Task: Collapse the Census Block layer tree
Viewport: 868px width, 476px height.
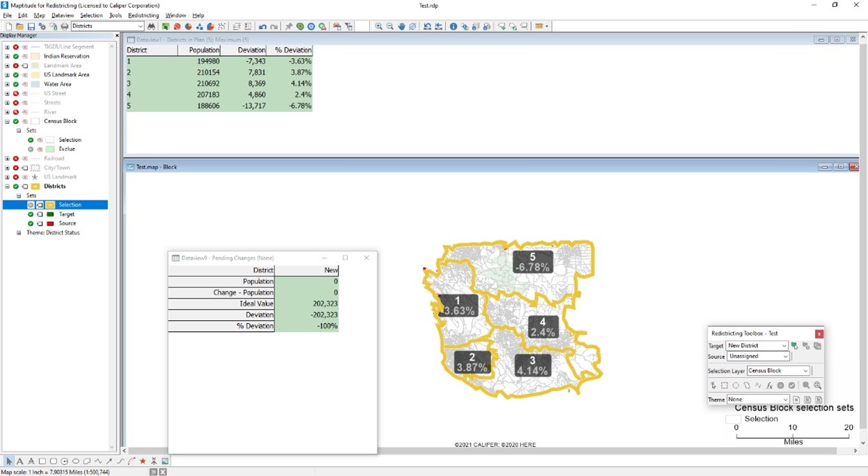Action: [x=7, y=121]
